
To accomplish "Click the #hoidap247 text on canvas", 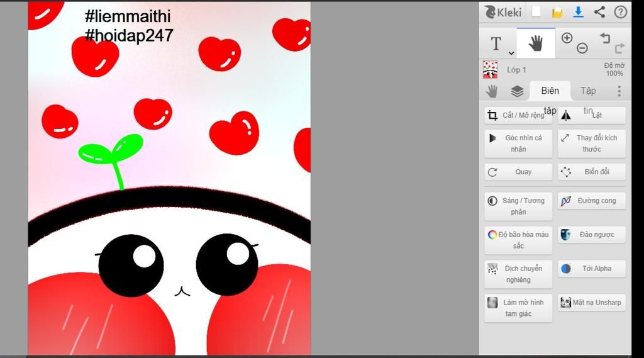I will coord(129,35).
